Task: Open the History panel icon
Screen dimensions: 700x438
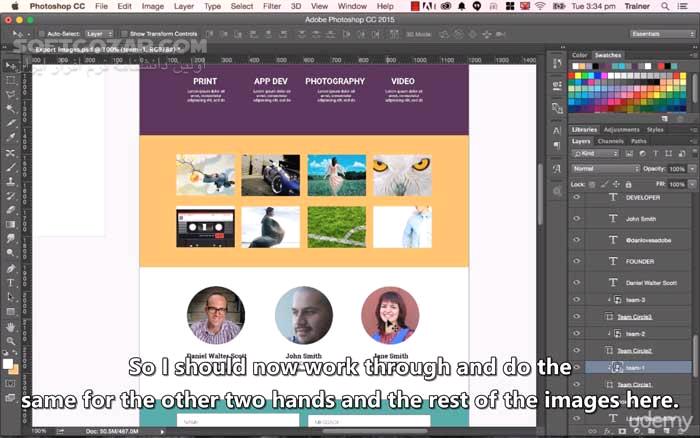Action: (x=557, y=63)
